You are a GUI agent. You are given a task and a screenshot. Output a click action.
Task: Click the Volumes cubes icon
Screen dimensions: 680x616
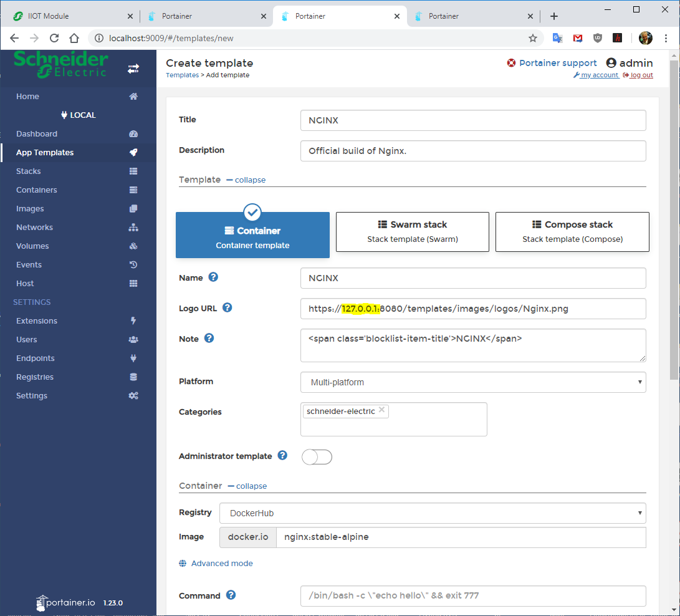pyautogui.click(x=133, y=246)
